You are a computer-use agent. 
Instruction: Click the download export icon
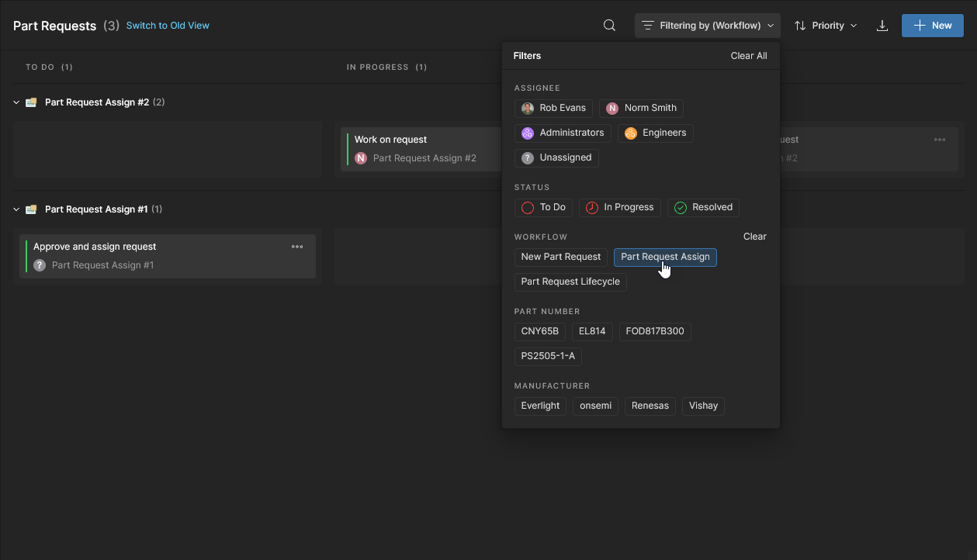pos(882,26)
